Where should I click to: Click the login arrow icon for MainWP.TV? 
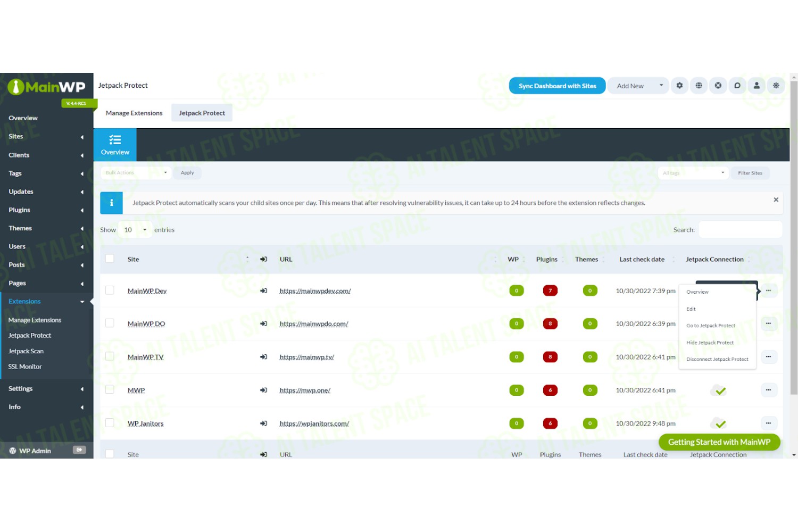coord(263,357)
